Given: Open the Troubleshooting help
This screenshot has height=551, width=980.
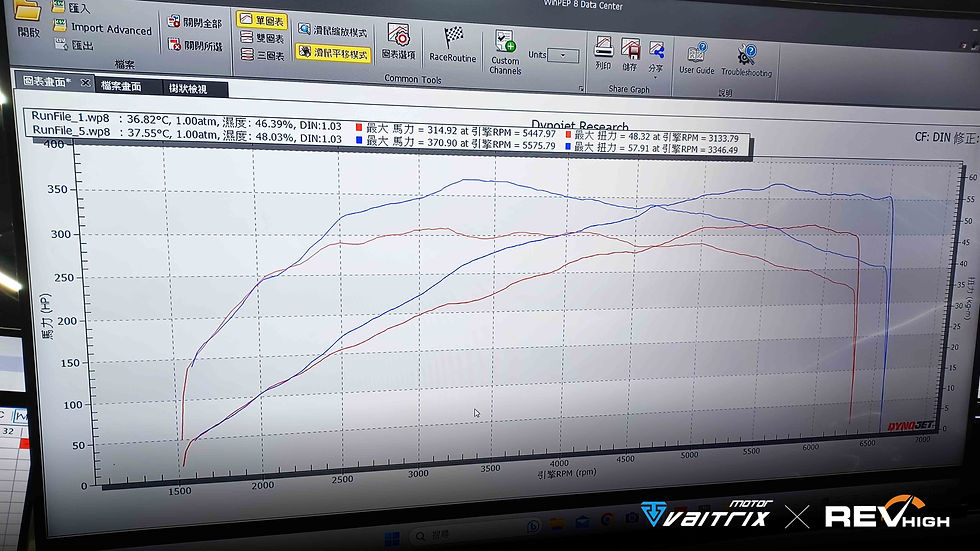Looking at the screenshot, I should 746,61.
